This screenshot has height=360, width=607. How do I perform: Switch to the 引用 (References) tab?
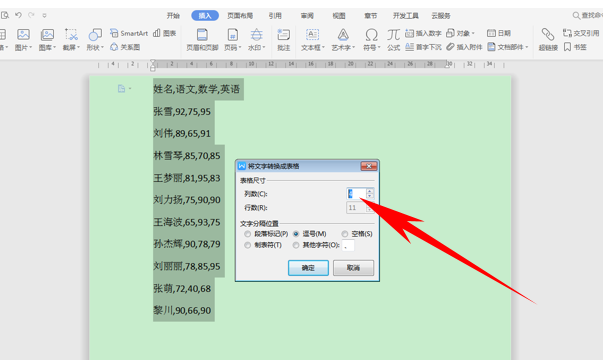(275, 15)
